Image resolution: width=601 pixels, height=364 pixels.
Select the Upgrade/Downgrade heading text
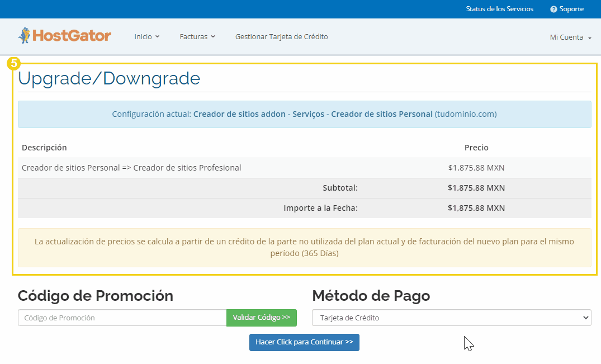point(109,78)
